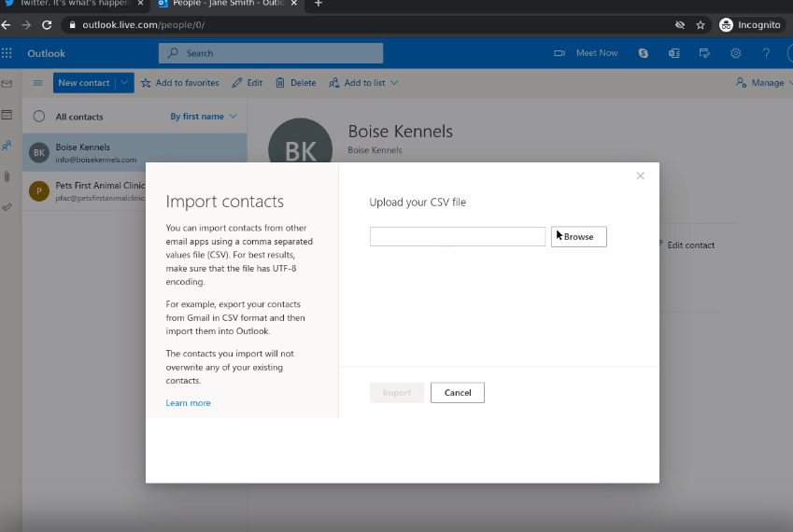
Task: Switch to the Twitter browser tab
Action: point(70,4)
